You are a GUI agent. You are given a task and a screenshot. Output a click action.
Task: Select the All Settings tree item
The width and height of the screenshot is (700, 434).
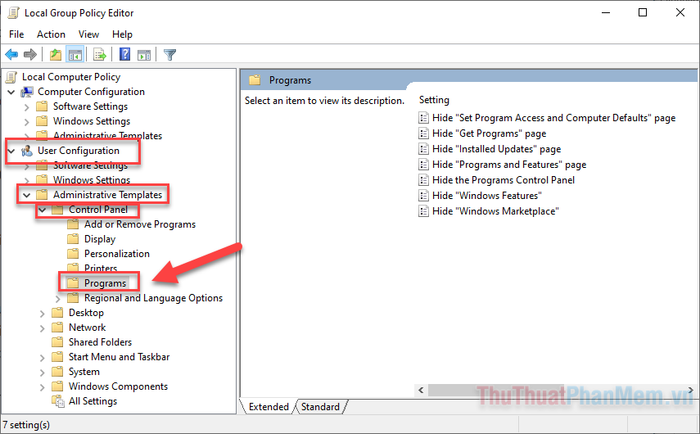click(x=93, y=401)
